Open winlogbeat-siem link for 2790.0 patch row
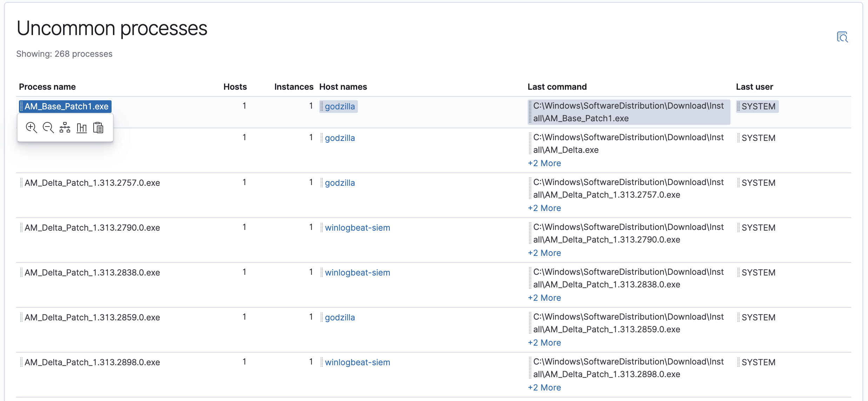The width and height of the screenshot is (868, 401). click(357, 228)
